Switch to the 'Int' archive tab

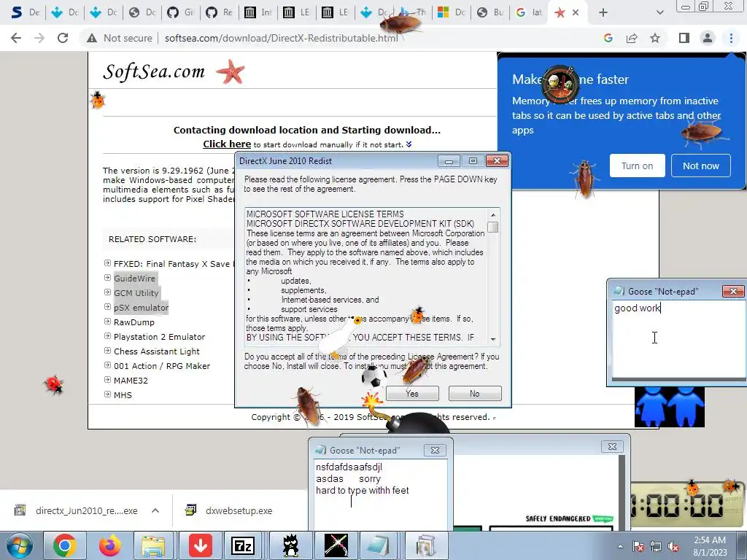258,12
